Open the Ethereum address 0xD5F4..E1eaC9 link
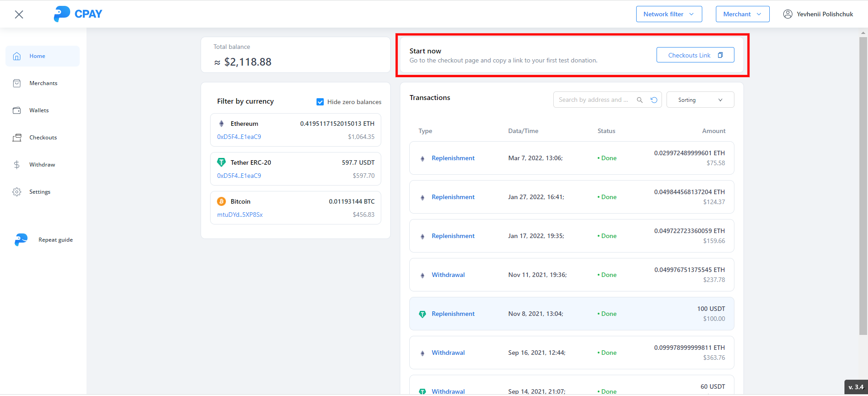Viewport: 868px width, 396px height. (239, 137)
